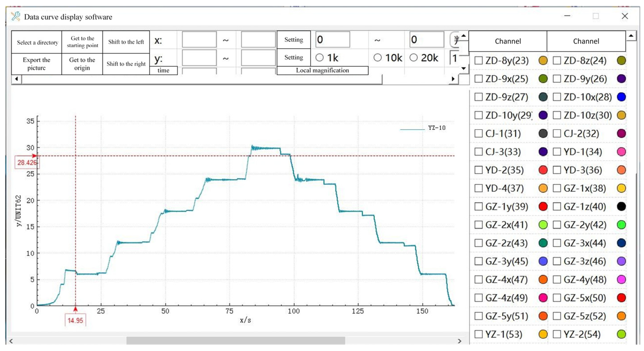Tick the GZ-1z(40) channel checkbox
Viewport: 644px width, 351px height.
(557, 207)
